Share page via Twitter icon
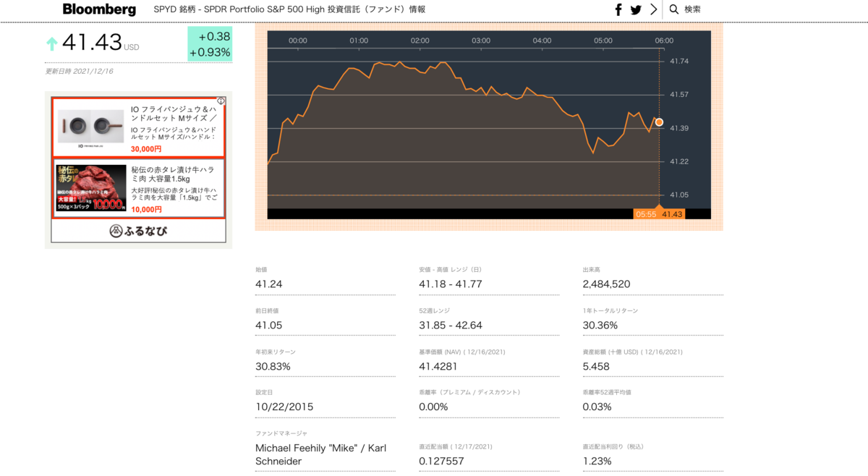Screen dimensions: 868x476 636,9
